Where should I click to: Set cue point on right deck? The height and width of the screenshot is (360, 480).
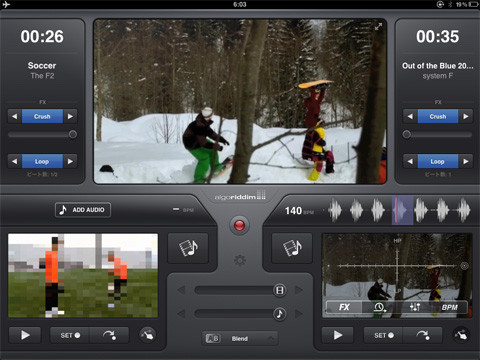[x=384, y=335]
